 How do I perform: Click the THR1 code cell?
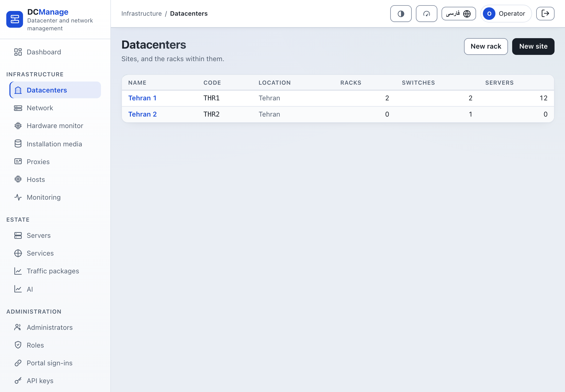[x=211, y=98]
